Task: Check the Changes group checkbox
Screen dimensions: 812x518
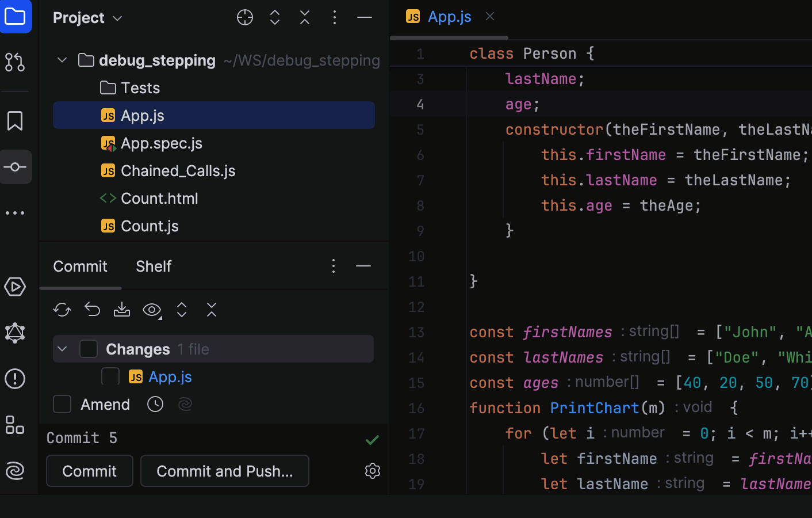Action: pyautogui.click(x=88, y=349)
